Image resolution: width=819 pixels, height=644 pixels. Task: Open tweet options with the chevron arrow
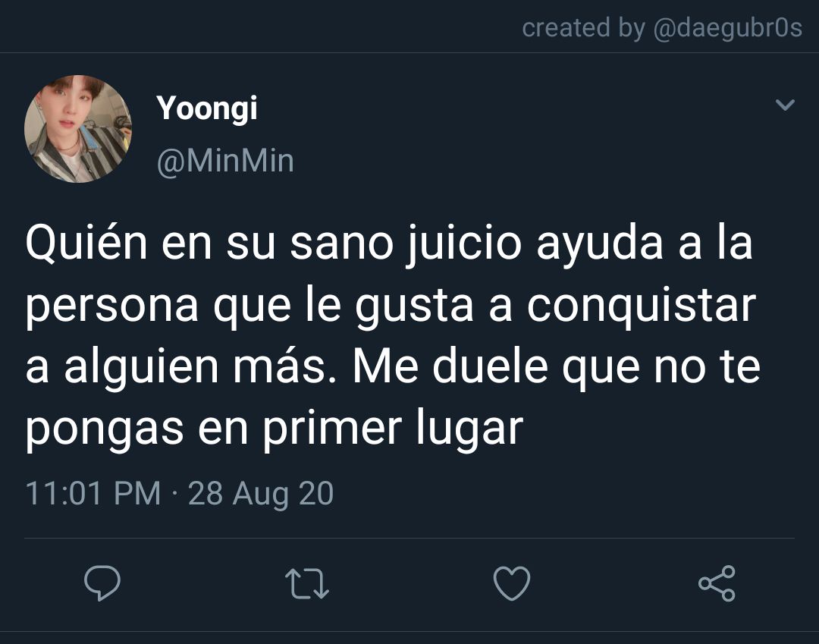coord(785,105)
